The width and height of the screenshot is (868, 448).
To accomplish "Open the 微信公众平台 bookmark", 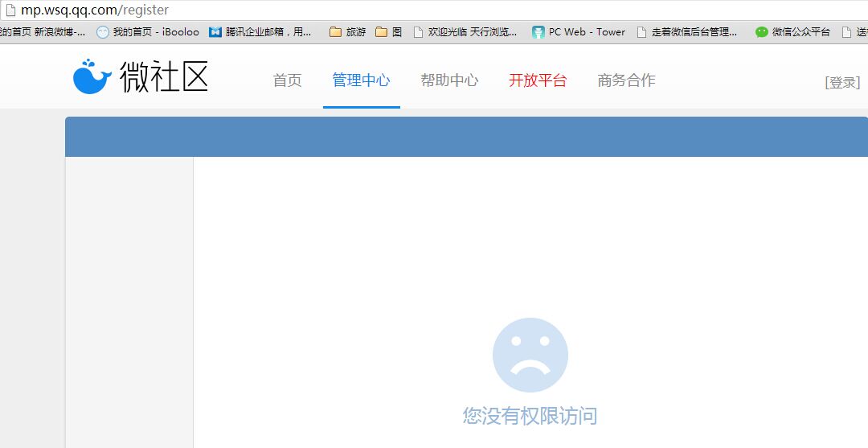I will tap(792, 32).
